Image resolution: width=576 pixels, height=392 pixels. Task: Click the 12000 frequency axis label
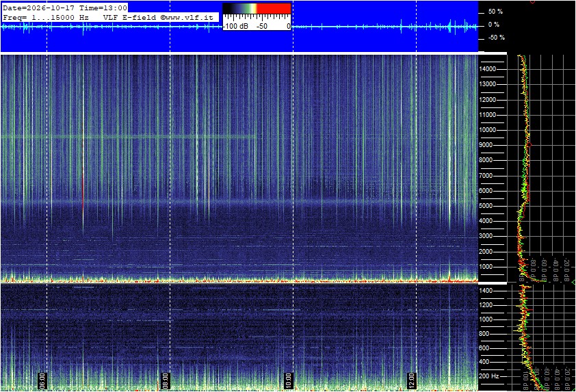click(x=488, y=100)
